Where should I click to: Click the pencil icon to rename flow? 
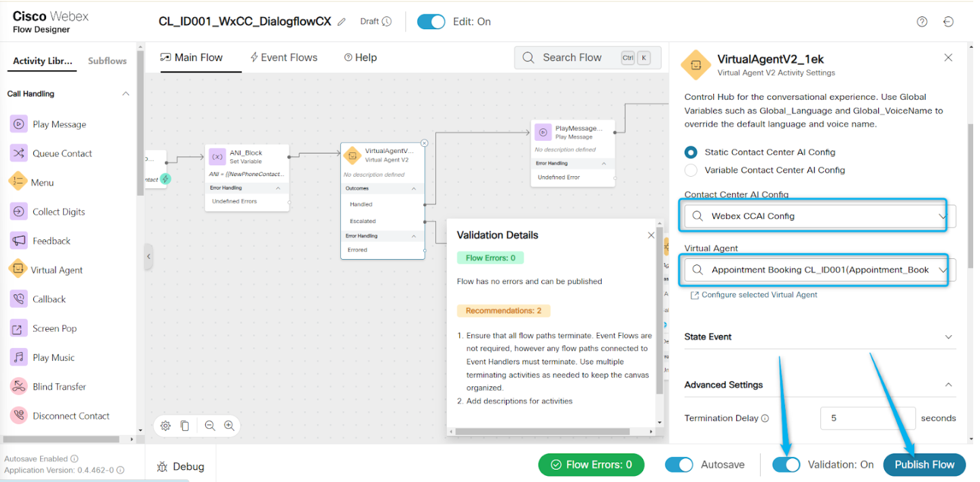pos(342,22)
